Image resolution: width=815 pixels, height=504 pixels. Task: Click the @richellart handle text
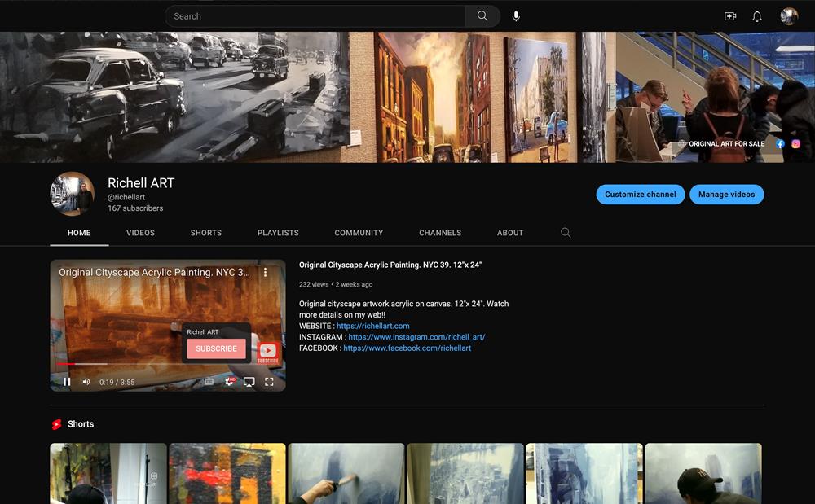[126, 197]
